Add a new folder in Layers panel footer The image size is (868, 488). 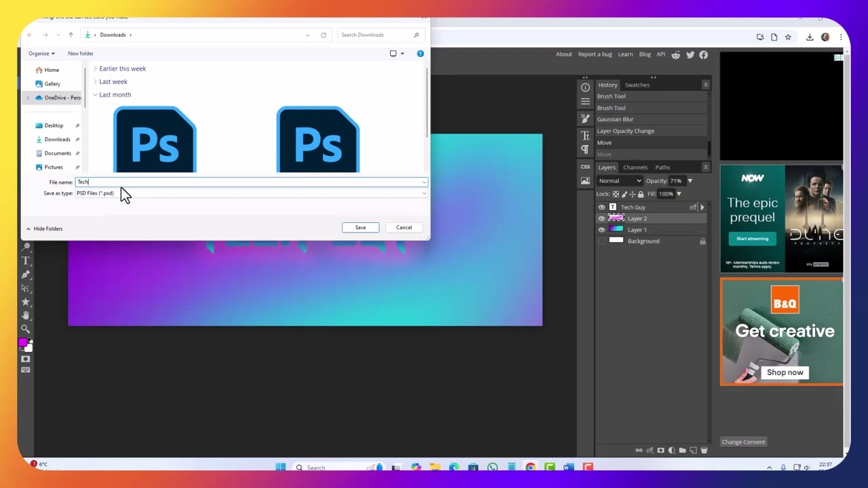pos(682,450)
